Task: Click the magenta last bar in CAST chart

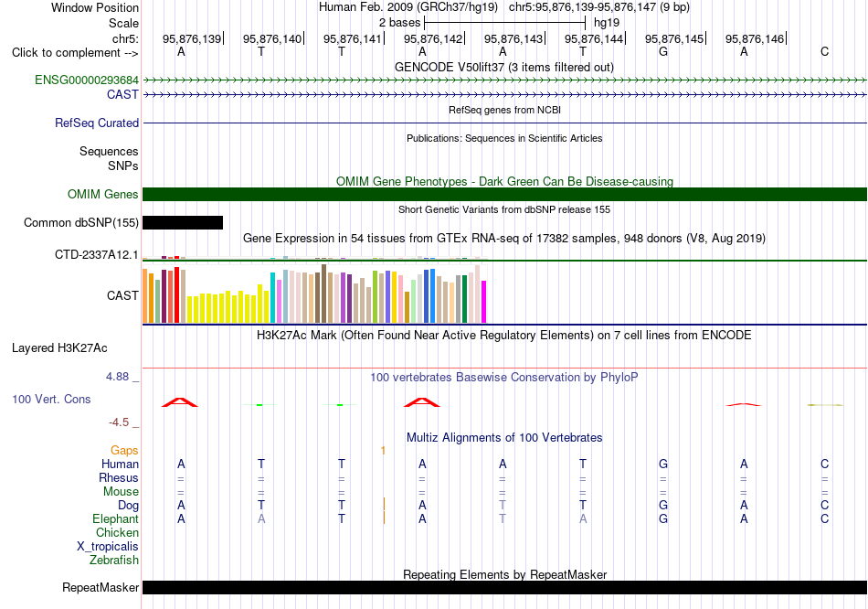Action: (484, 302)
